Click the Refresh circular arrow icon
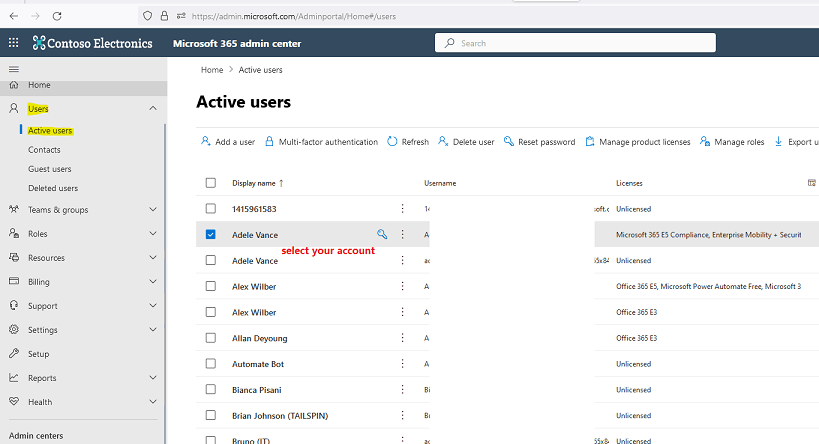 click(392, 141)
